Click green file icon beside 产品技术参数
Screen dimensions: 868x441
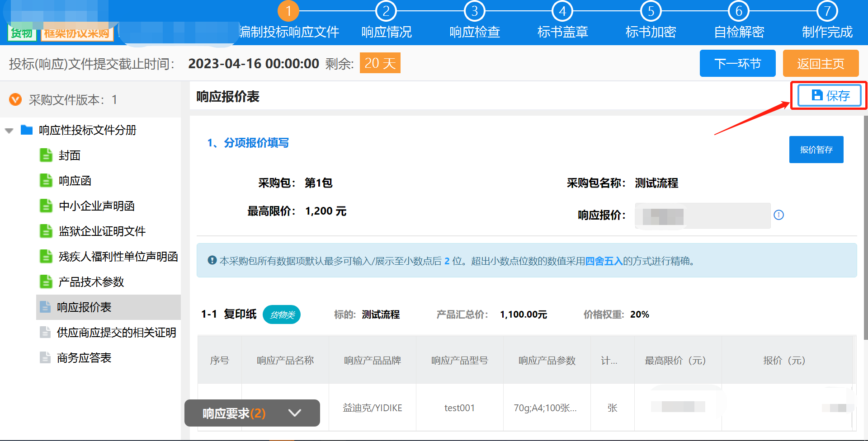46,281
